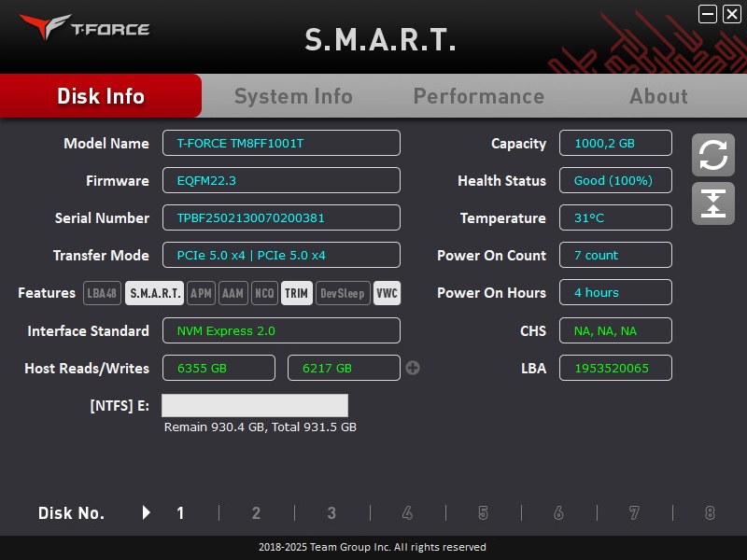747x560 pixels.
Task: Click the NTFS E: drive usage bar
Action: tap(255, 405)
